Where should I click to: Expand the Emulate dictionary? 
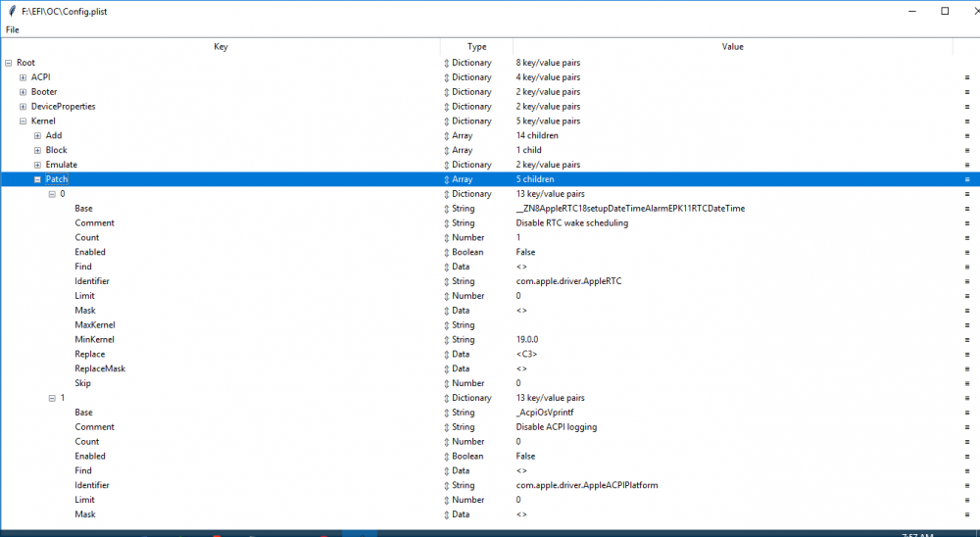(37, 165)
